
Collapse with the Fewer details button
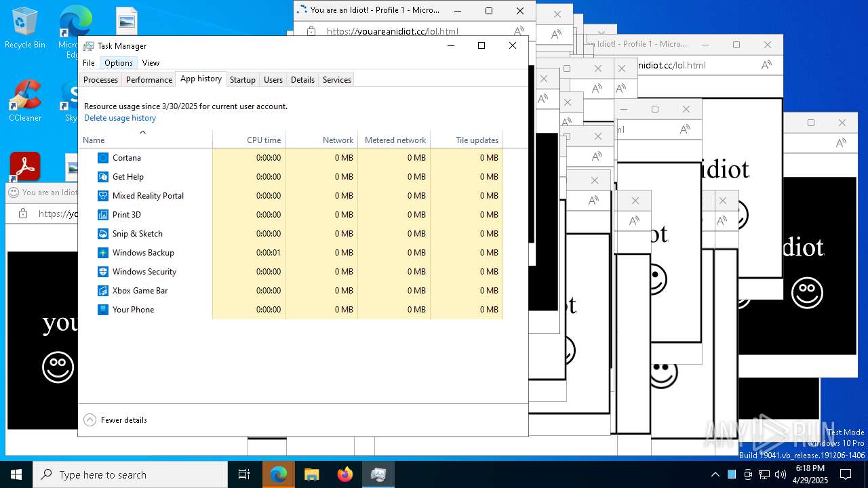click(115, 420)
